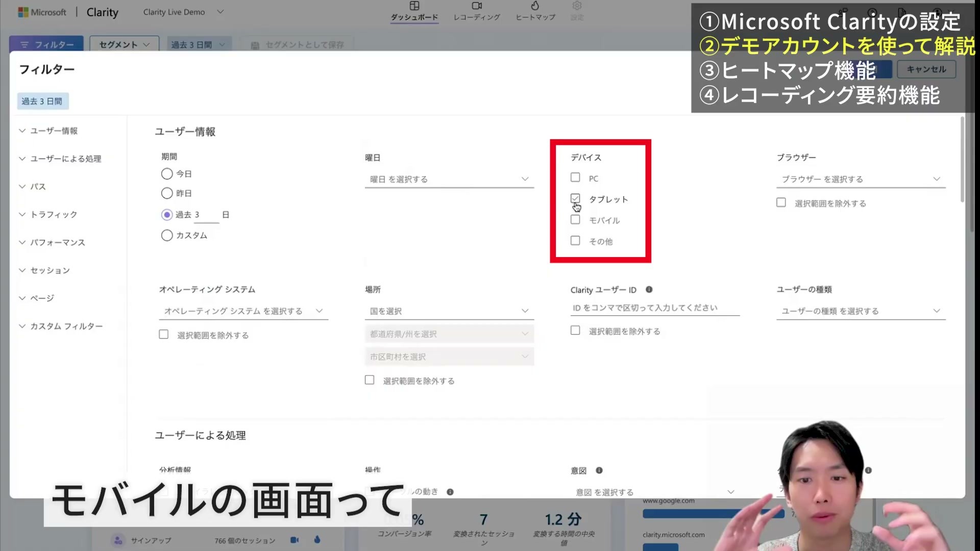Click the dashboard grid icon
Viewport: 980px width, 551px height.
414,6
